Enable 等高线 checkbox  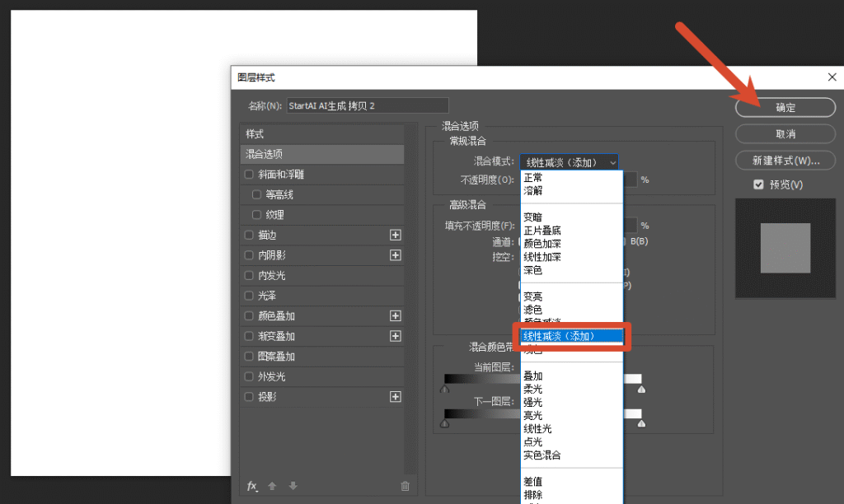tap(256, 194)
